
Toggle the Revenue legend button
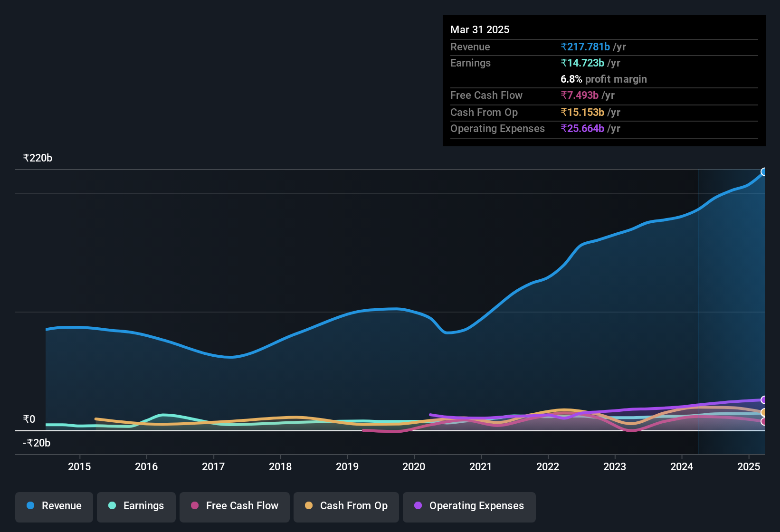[x=54, y=507]
